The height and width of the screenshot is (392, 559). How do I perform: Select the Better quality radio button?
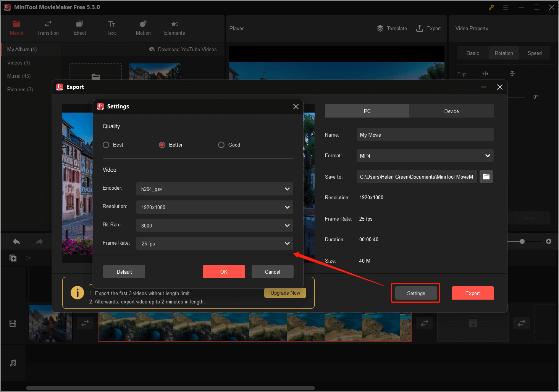point(162,145)
